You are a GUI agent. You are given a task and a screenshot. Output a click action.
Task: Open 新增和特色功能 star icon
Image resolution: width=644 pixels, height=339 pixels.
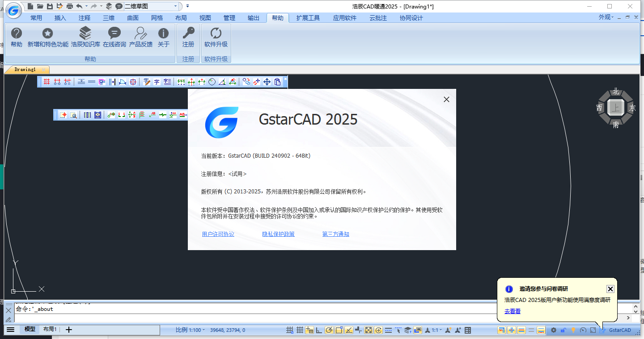pyautogui.click(x=48, y=37)
